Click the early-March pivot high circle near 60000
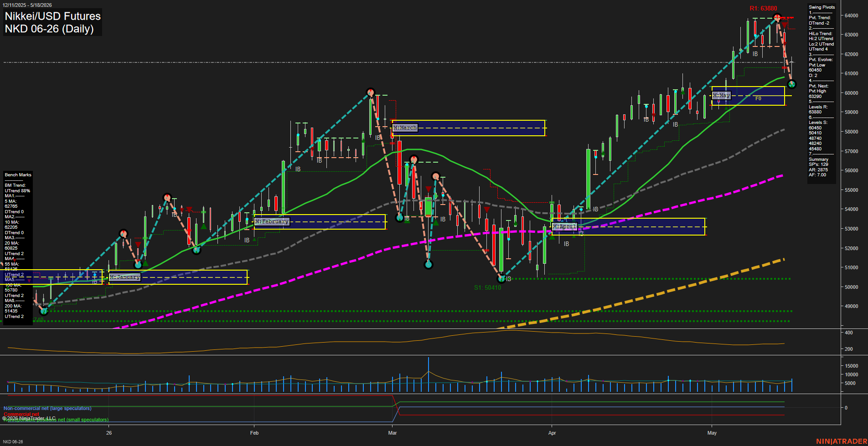Screen dimensions: 868x446 click(x=370, y=92)
